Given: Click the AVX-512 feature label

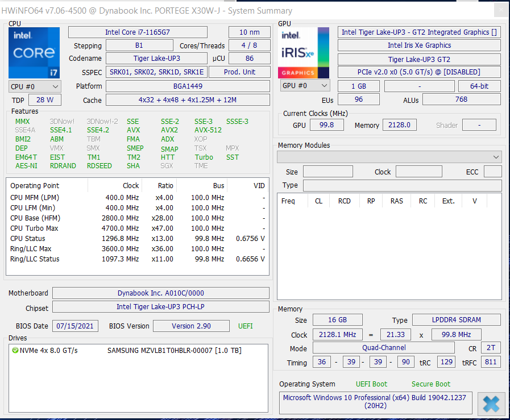Looking at the screenshot, I should pyautogui.click(x=208, y=130).
